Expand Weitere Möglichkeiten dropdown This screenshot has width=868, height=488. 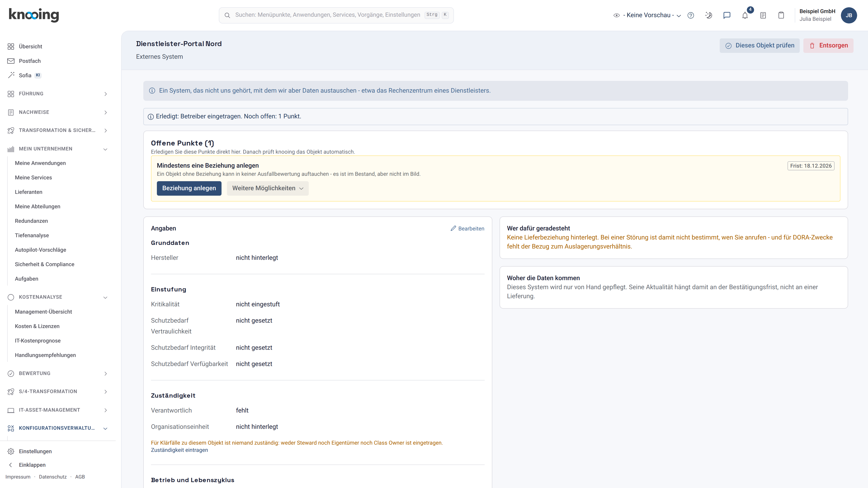tap(268, 188)
